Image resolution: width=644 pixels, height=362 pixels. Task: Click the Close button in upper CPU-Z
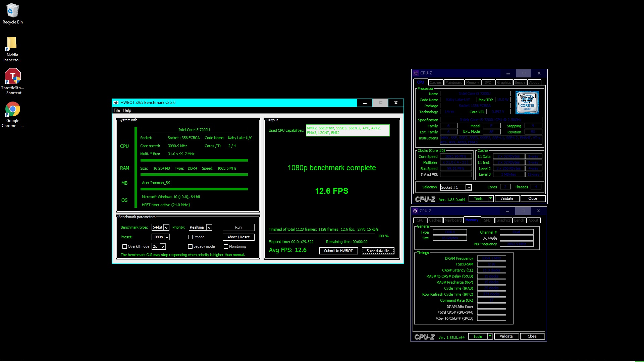(x=533, y=198)
